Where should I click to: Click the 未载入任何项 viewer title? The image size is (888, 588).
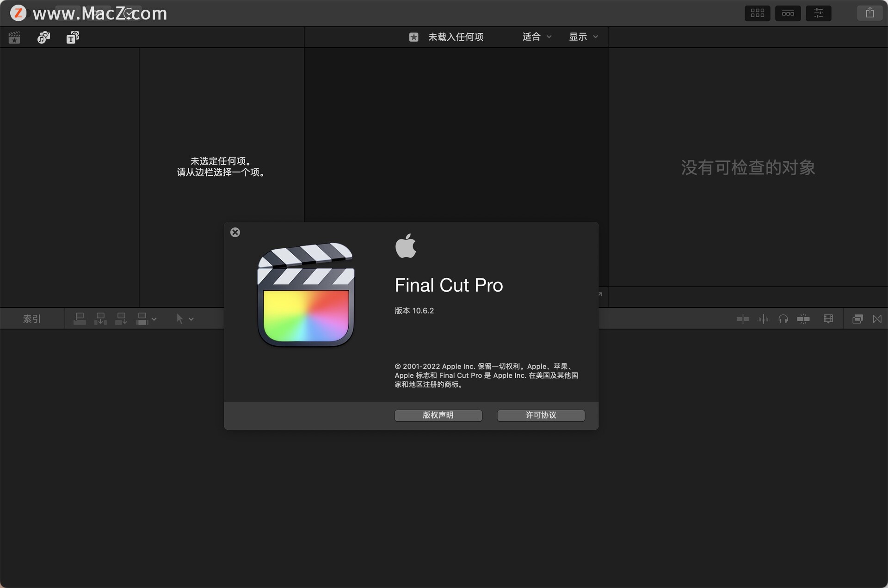456,37
